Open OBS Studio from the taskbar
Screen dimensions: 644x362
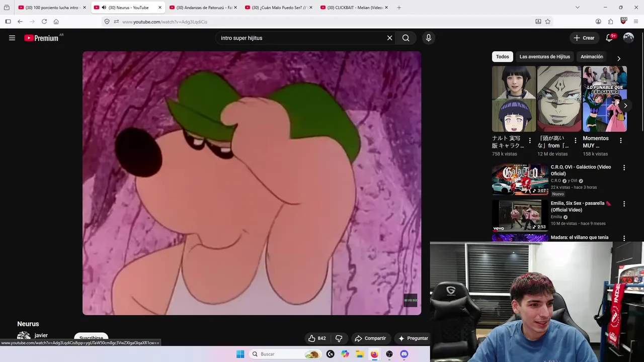389,354
